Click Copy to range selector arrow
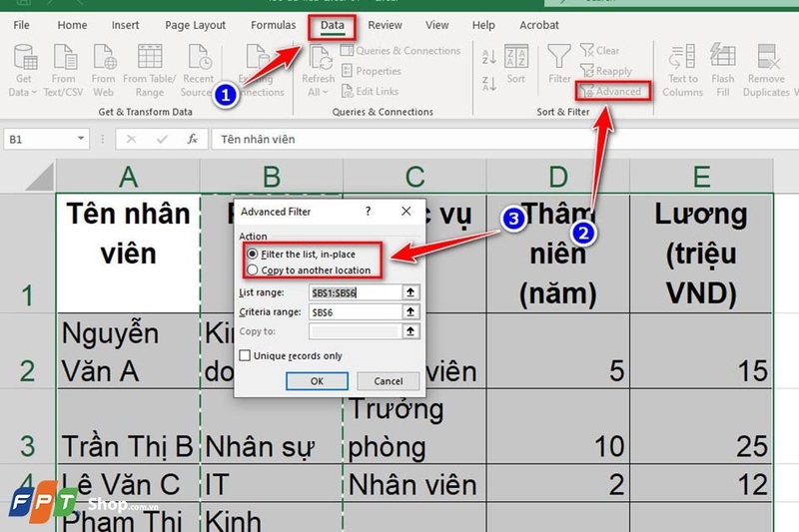 click(x=410, y=331)
